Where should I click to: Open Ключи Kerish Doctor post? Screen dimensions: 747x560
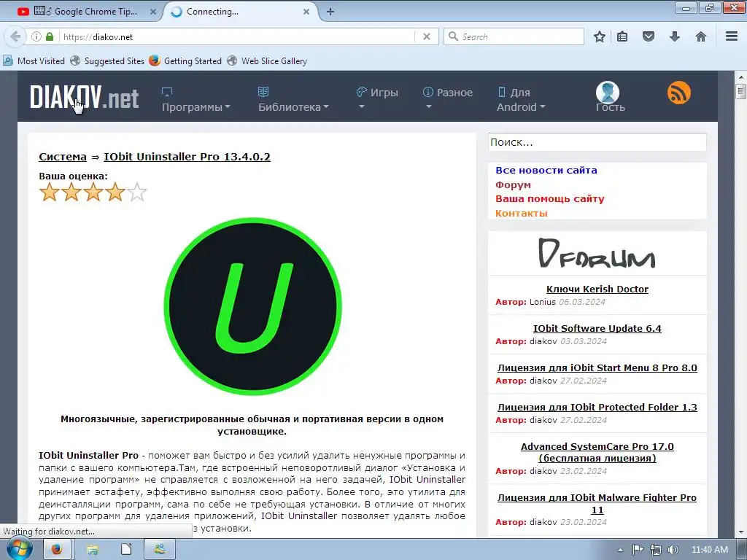pyautogui.click(x=597, y=289)
